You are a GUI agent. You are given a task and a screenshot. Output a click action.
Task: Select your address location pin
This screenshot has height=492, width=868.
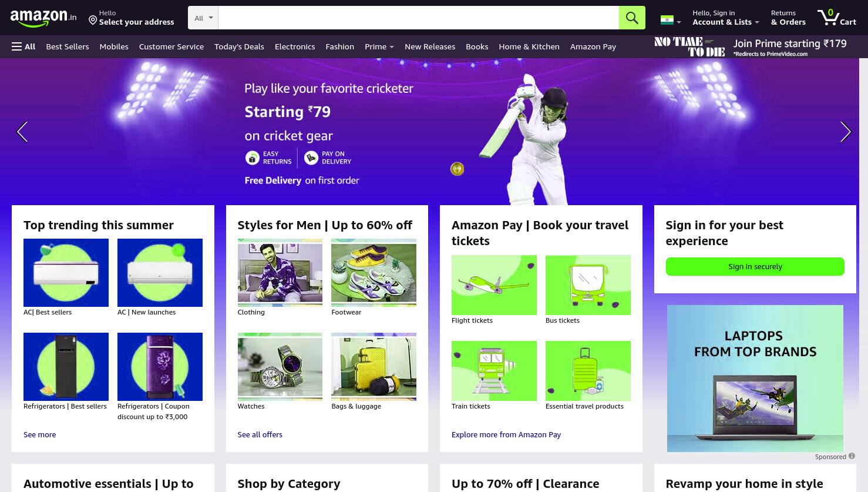click(93, 21)
